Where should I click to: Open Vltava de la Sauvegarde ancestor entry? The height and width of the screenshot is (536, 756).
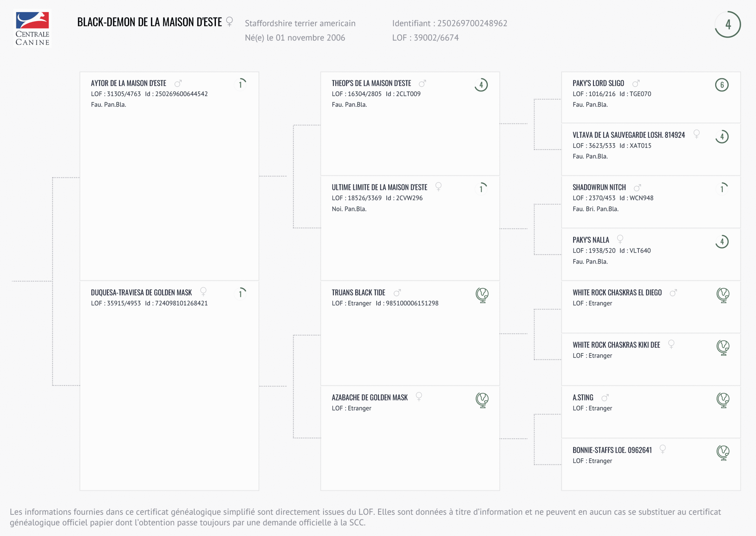click(628, 135)
